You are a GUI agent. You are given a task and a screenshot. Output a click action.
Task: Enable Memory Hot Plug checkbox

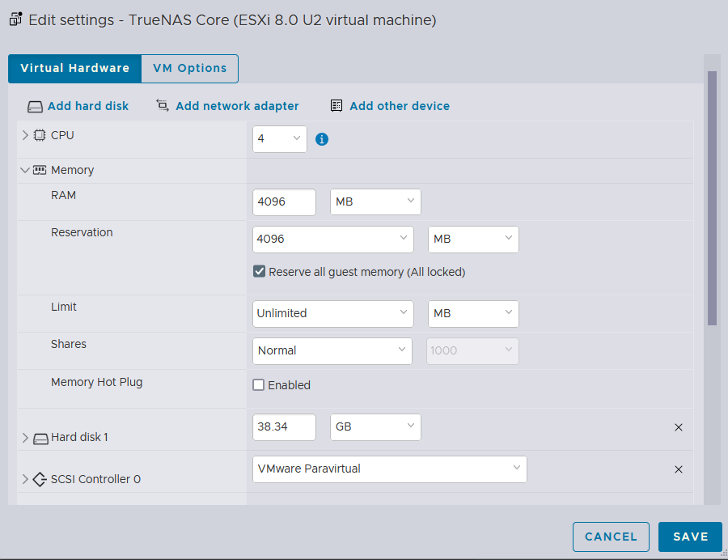(259, 385)
